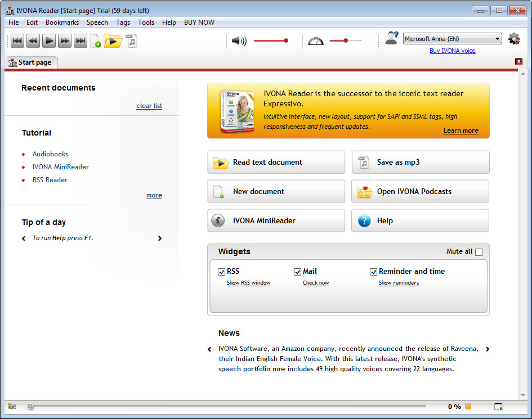Click BUY NOW in menu bar
Screen dimensions: 532x419
coord(199,22)
